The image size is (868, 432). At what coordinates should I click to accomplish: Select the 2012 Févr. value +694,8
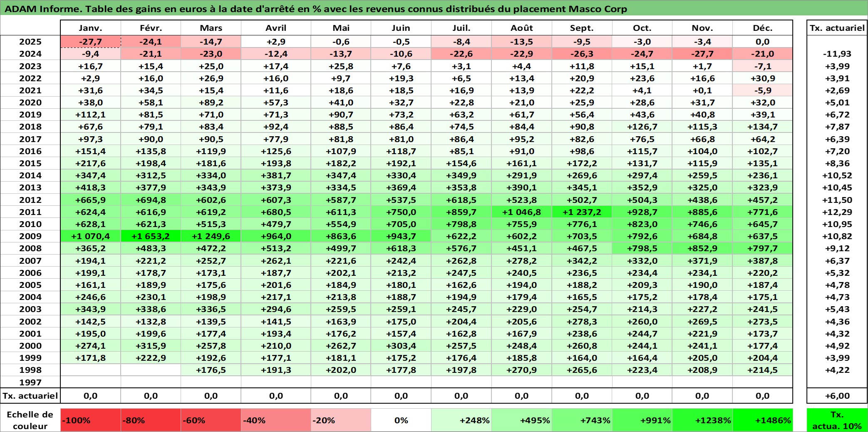pyautogui.click(x=151, y=200)
